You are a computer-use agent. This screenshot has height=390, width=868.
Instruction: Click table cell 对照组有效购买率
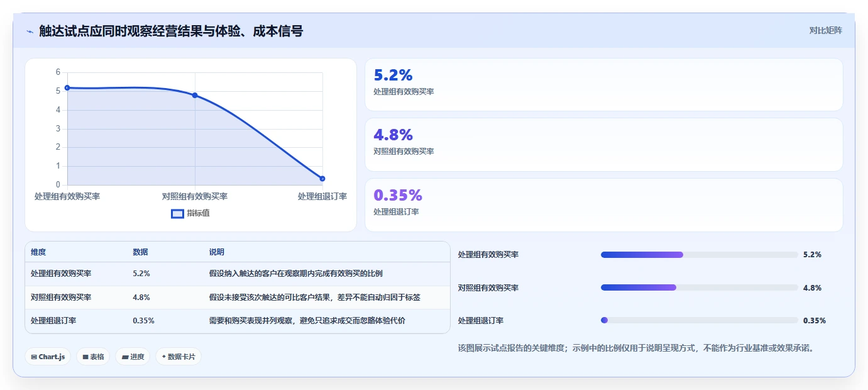61,298
